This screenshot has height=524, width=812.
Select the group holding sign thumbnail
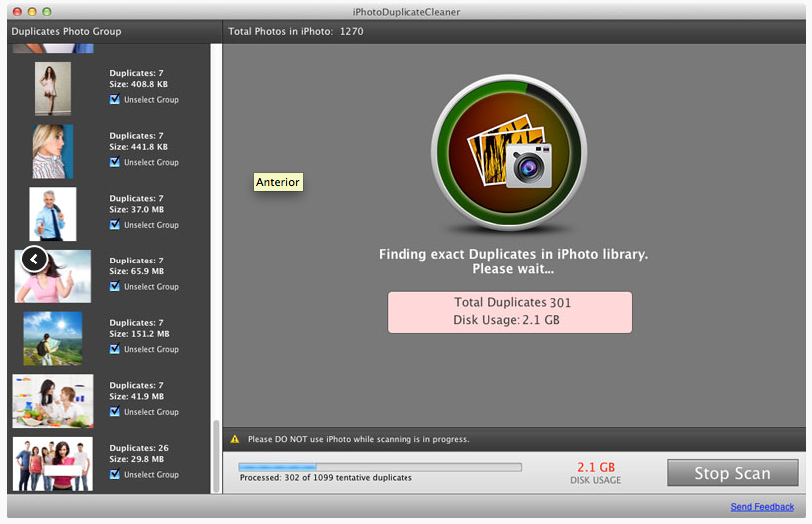[x=53, y=464]
